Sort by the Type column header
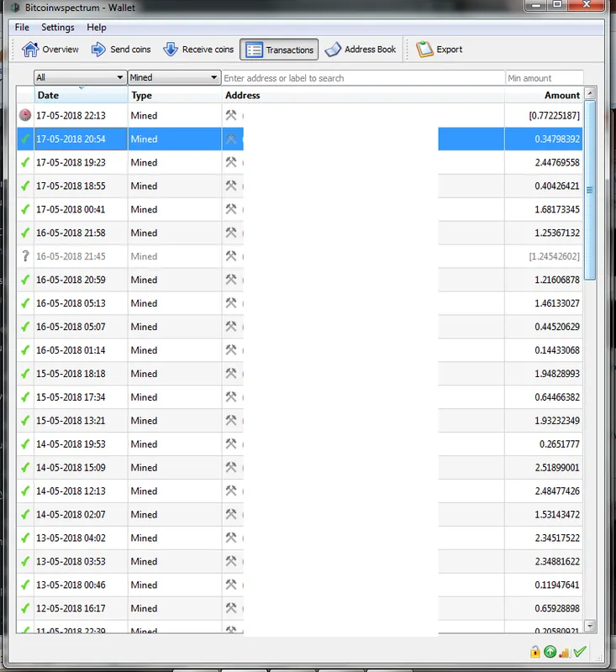The width and height of the screenshot is (616, 672). pyautogui.click(x=175, y=95)
